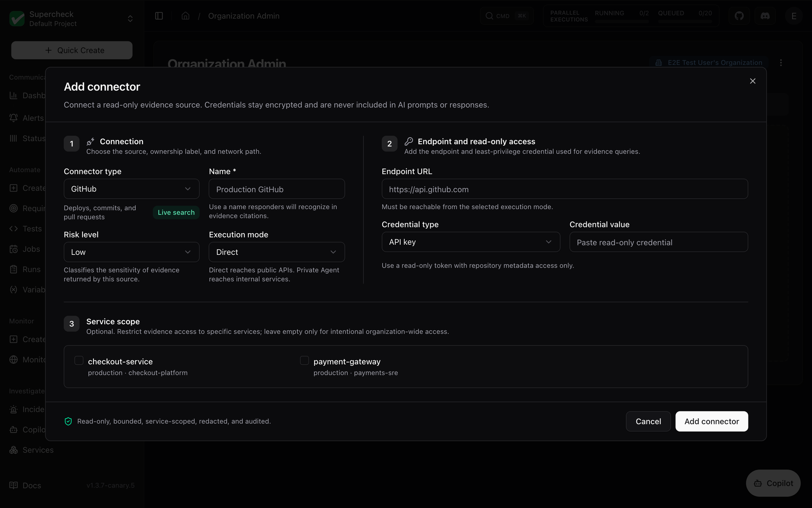
Task: Click the Name input field
Action: 277,189
